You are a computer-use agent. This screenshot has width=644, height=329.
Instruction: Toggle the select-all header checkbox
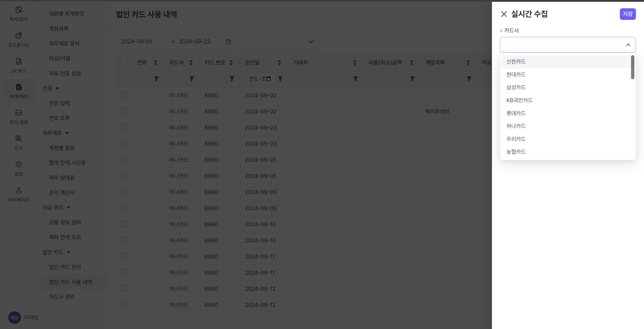(124, 63)
